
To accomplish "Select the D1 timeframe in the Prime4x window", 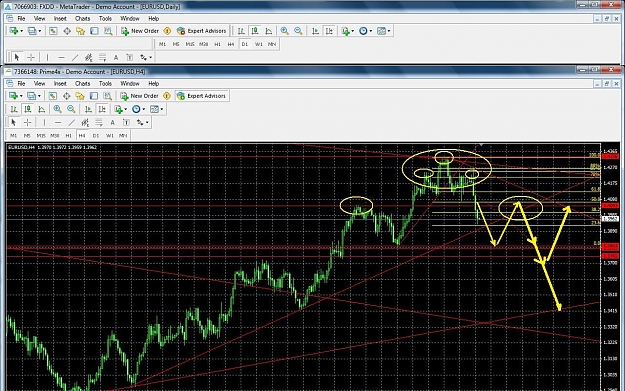I will [x=96, y=136].
